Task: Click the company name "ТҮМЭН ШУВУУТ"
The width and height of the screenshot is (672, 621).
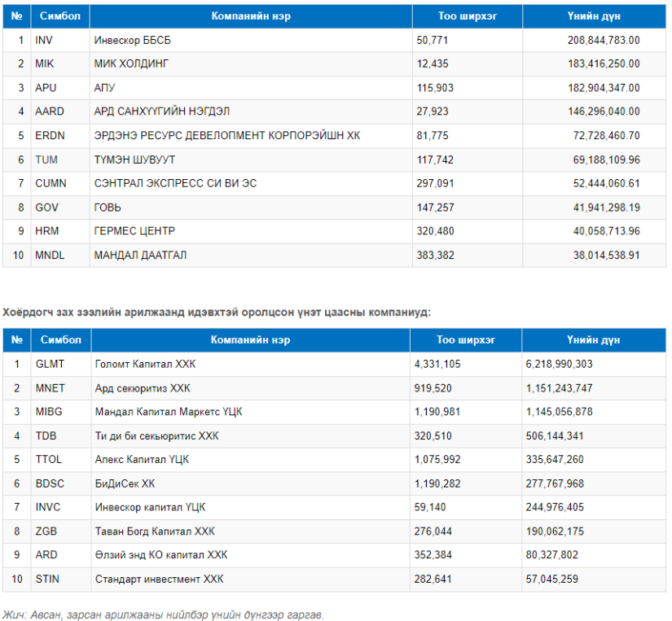Action: click(x=134, y=160)
